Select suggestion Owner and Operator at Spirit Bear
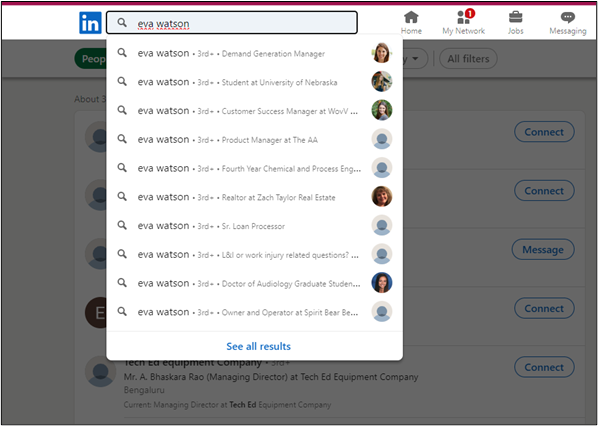 (x=254, y=312)
